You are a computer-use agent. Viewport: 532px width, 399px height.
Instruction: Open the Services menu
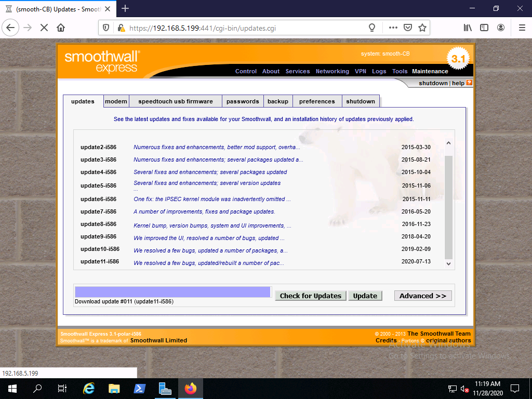click(298, 71)
